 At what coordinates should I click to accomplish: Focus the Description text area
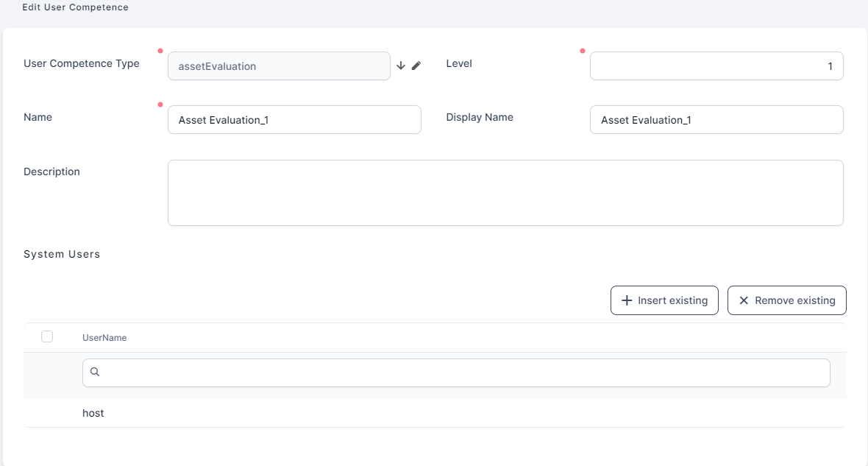(505, 193)
